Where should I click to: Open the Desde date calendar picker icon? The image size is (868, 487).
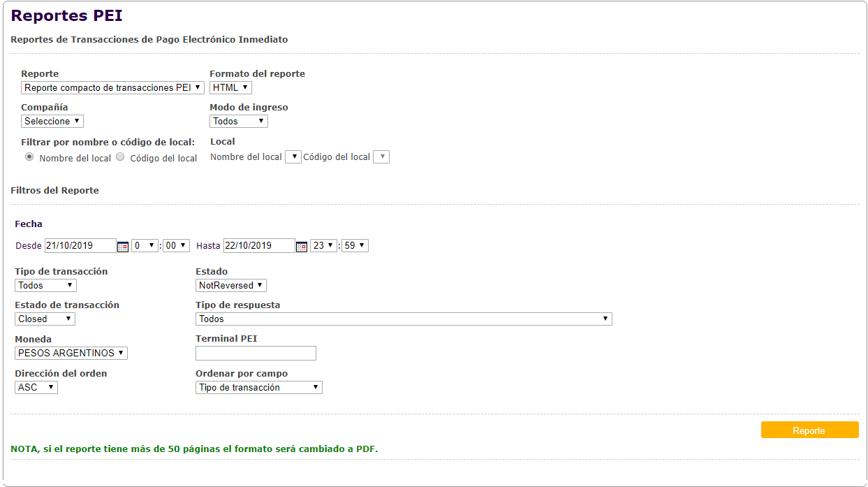[x=123, y=247]
